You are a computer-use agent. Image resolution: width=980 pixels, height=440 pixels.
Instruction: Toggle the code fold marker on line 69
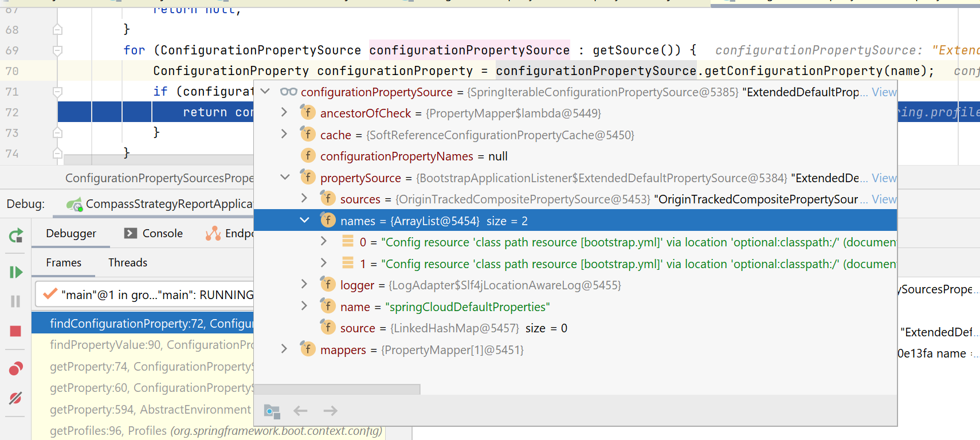click(x=57, y=50)
